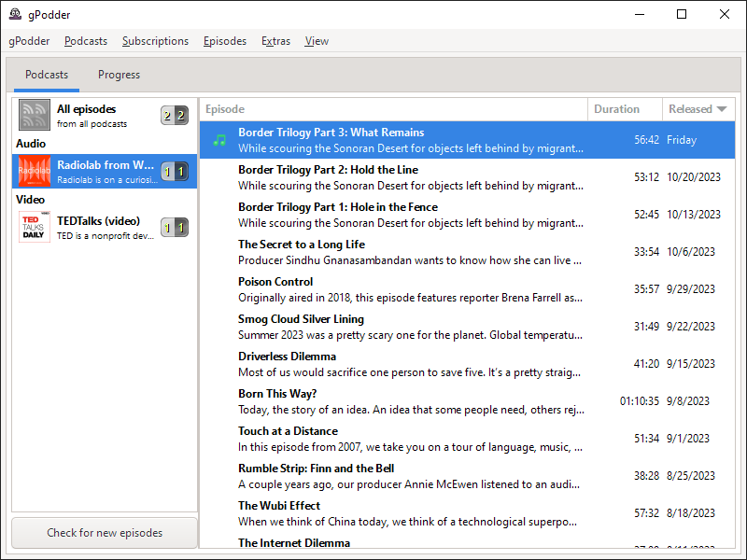747x560 pixels.
Task: Click the green music note icon
Action: (x=219, y=140)
